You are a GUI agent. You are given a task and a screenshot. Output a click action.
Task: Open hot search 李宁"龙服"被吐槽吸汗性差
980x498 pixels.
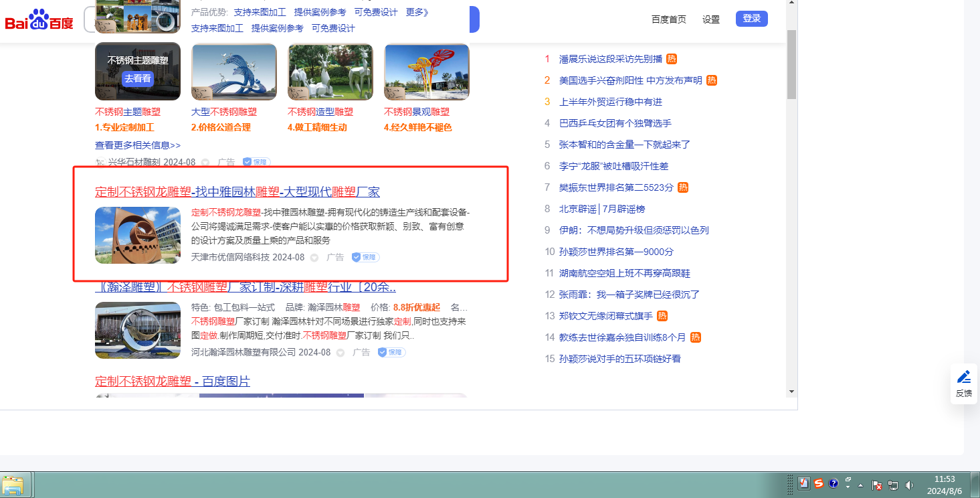click(614, 166)
